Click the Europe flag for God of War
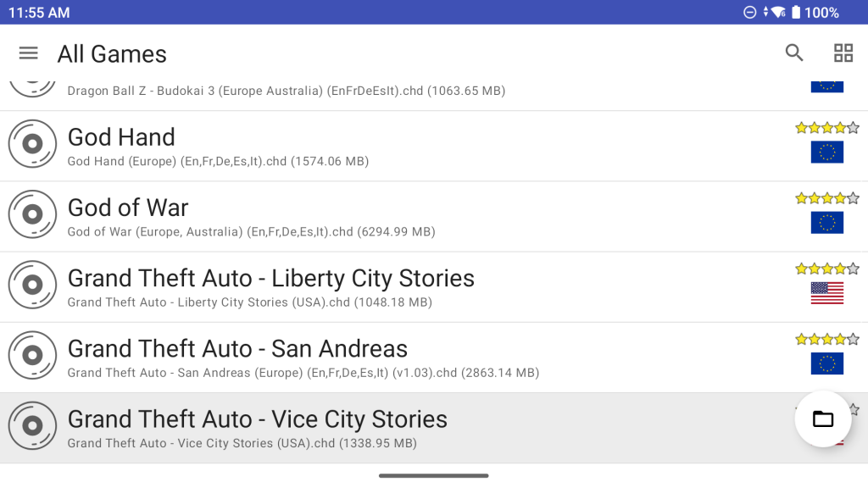Screen dimensions: 868x488 pyautogui.click(x=827, y=223)
